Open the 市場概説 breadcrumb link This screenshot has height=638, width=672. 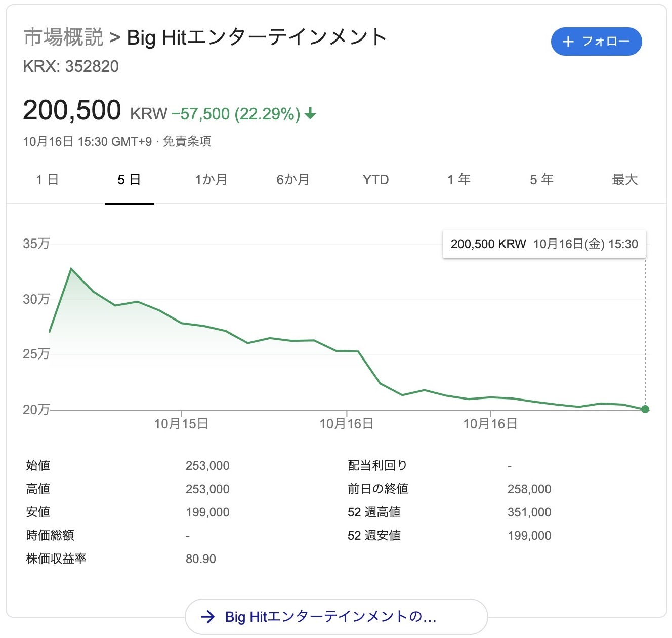pos(63,37)
